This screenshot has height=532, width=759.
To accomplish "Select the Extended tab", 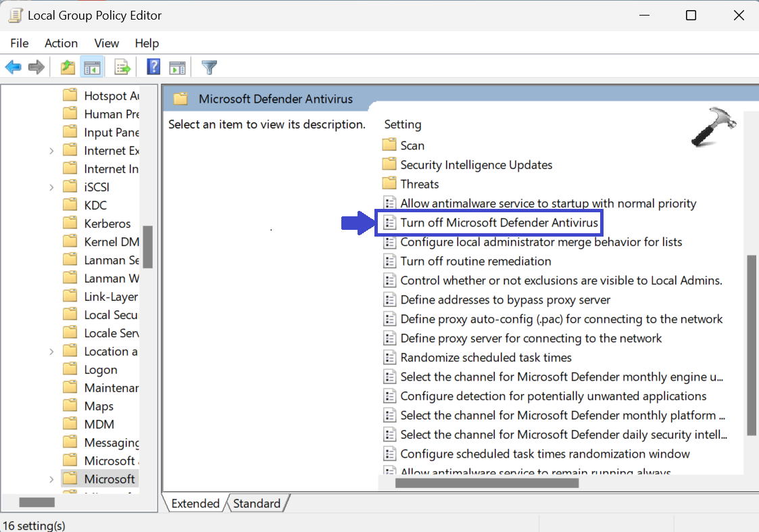I will pyautogui.click(x=195, y=504).
